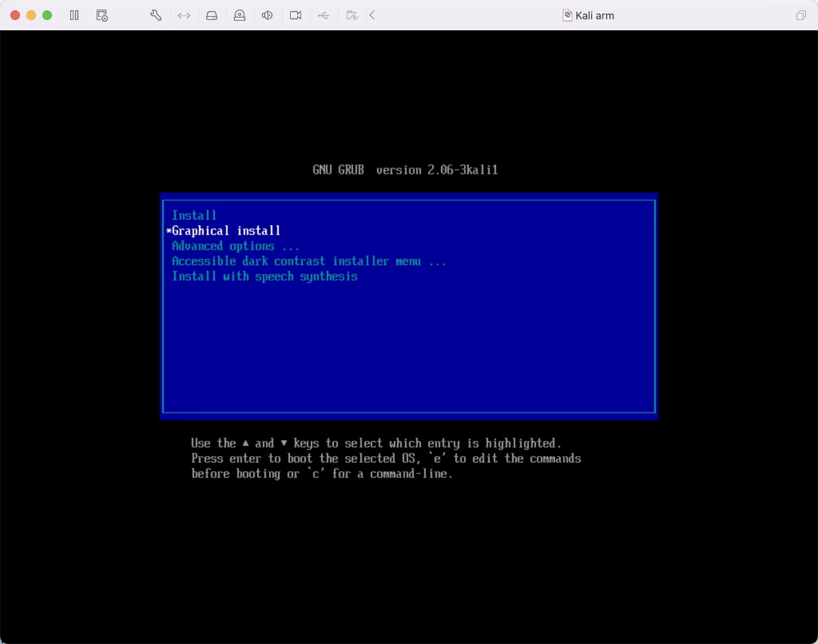Click Install with speech synthesis entry
This screenshot has height=644, width=818.
(x=264, y=277)
